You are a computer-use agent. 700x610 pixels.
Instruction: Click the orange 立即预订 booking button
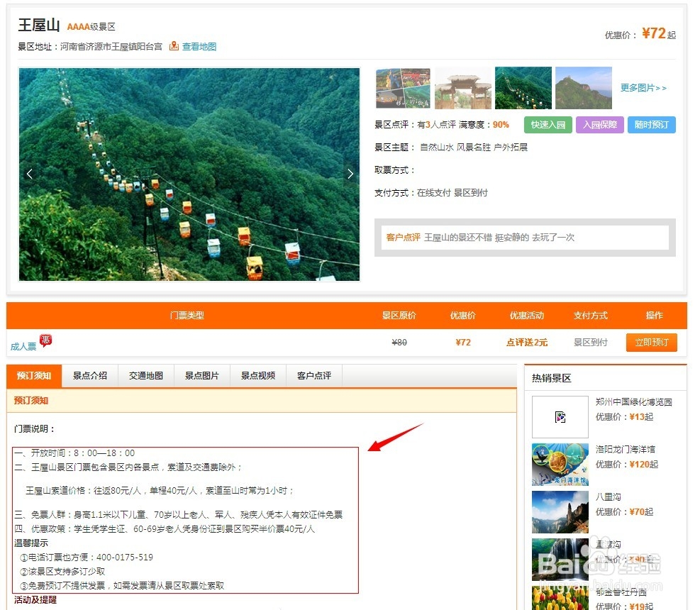pyautogui.click(x=651, y=342)
